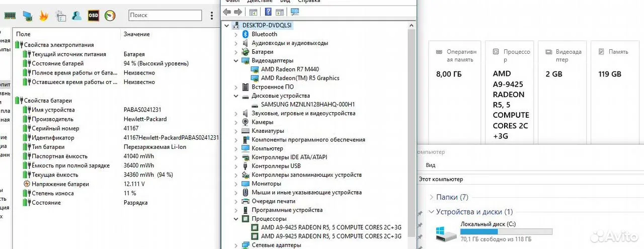Expand the Мыши и иные указывающие устройства node
Screen dimensions: 644x249
pos(236,192)
